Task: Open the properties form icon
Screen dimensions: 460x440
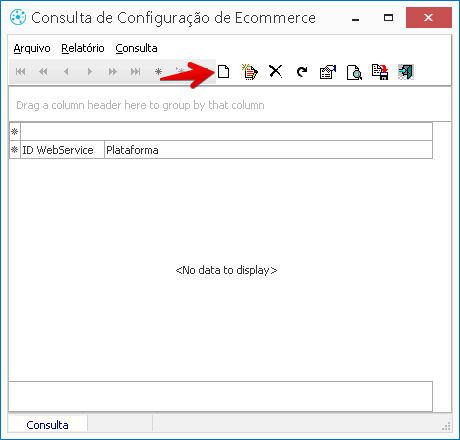Action: [328, 72]
